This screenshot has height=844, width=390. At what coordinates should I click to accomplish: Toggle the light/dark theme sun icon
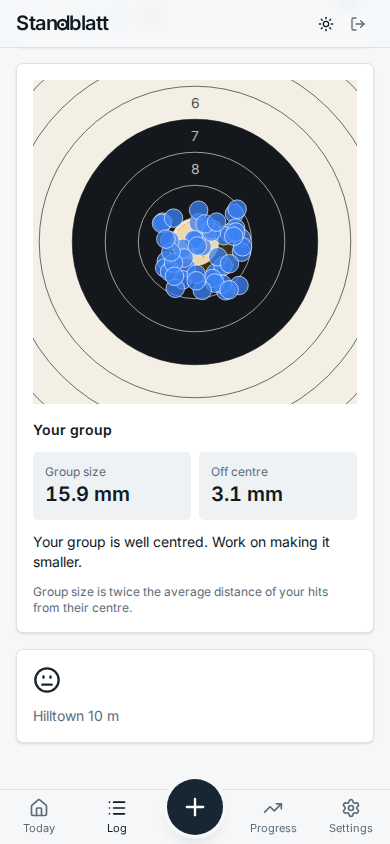[x=325, y=24]
